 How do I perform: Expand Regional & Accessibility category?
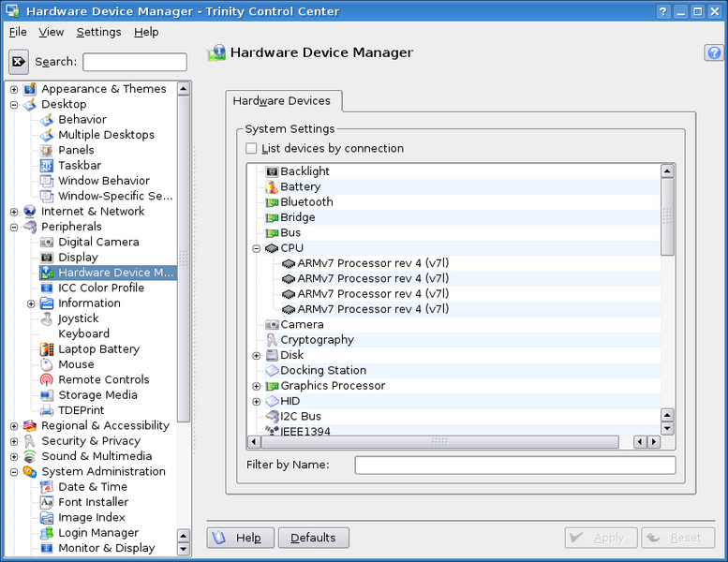14,426
